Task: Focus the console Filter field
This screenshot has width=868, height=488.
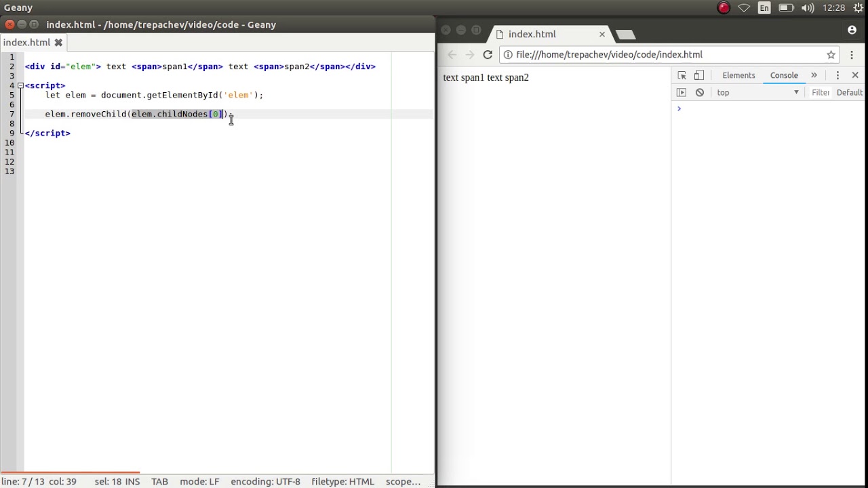Action: coord(821,92)
